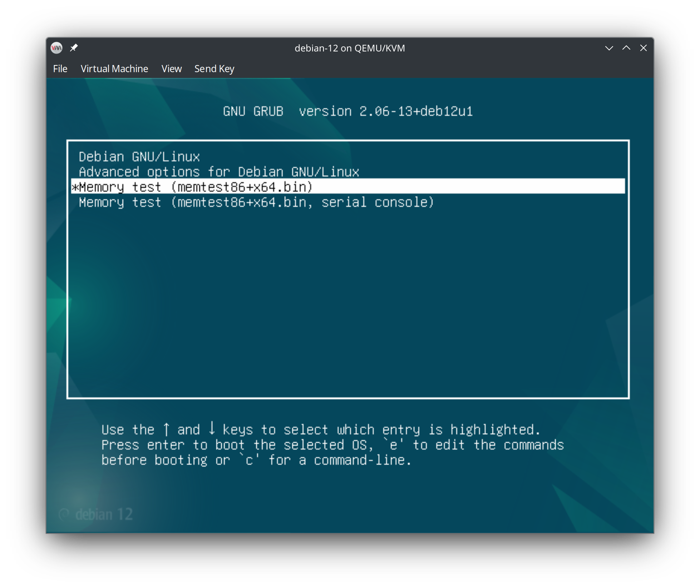This screenshot has height=588, width=700.
Task: Open the Send Key menu
Action: (x=214, y=68)
